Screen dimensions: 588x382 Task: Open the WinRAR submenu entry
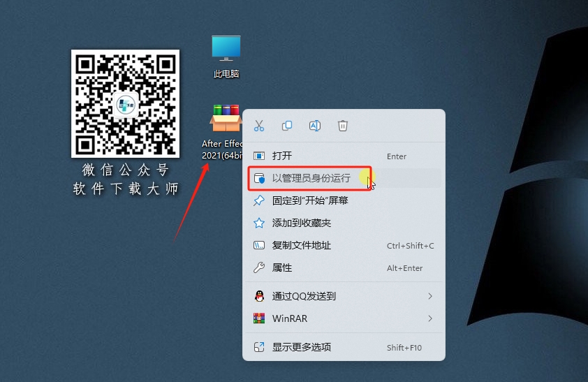point(344,318)
